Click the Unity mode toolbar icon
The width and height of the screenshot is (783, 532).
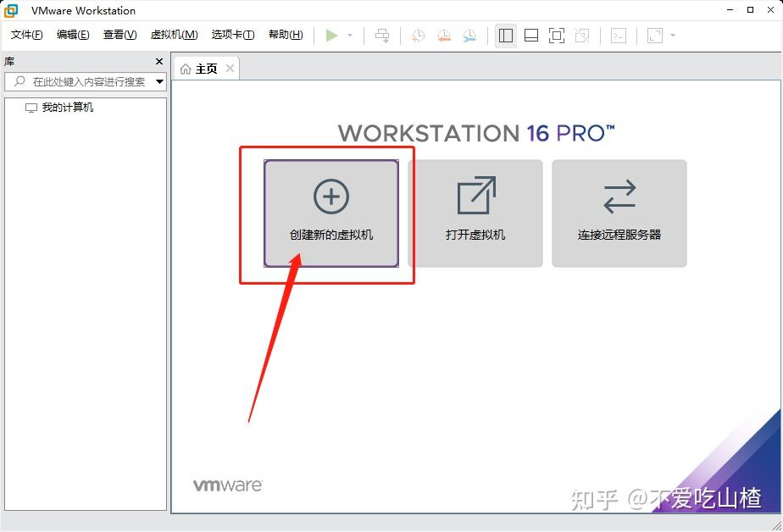pos(583,36)
